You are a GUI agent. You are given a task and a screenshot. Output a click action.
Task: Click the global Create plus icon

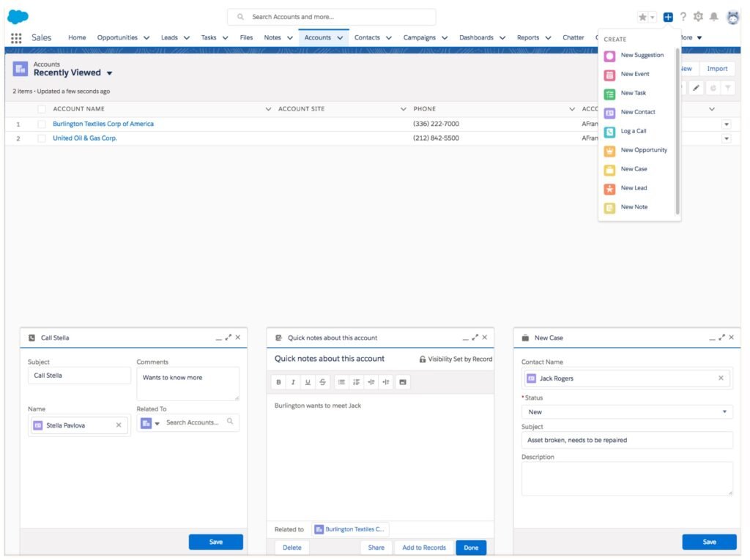tap(668, 18)
